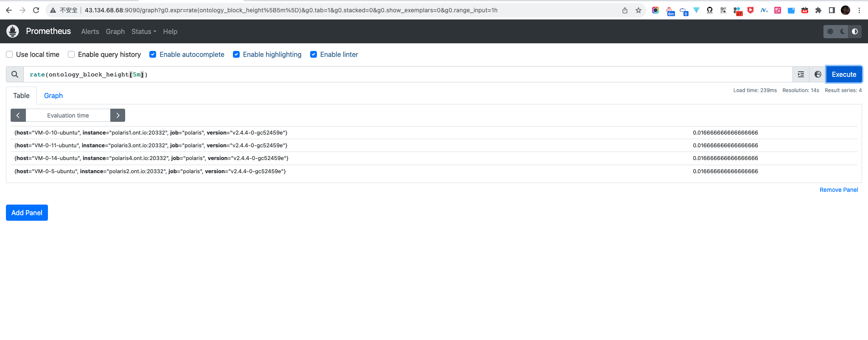
Task: Enable query history checkbox
Action: tap(71, 54)
